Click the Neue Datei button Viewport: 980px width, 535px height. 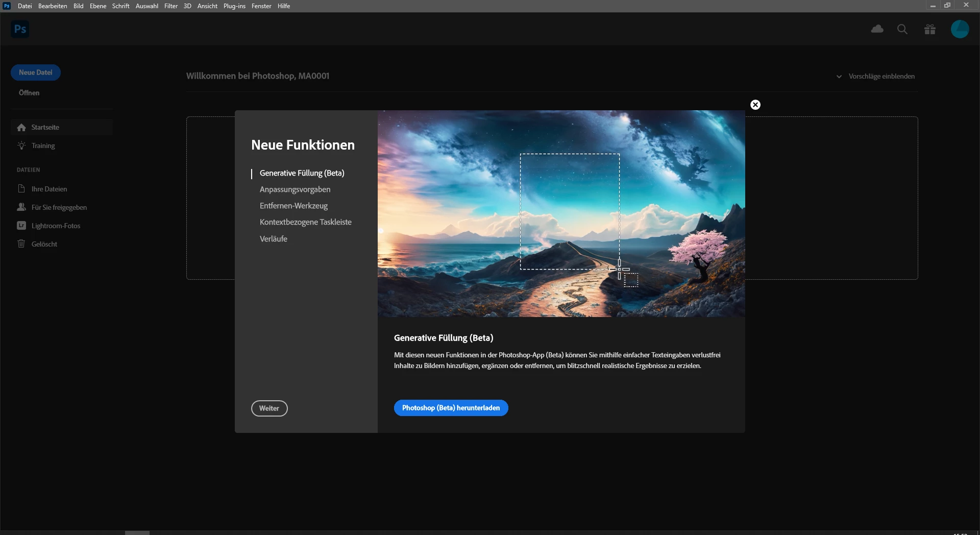pyautogui.click(x=36, y=72)
